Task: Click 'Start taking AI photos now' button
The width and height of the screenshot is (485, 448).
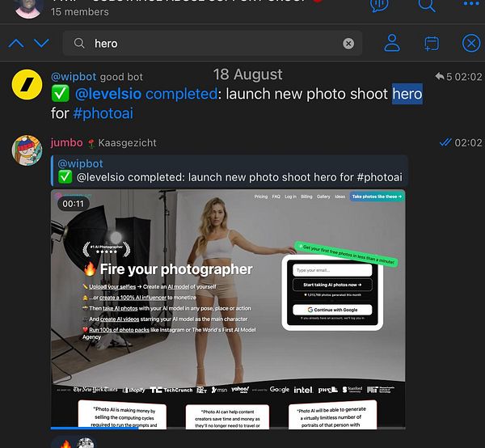Action: (x=332, y=285)
